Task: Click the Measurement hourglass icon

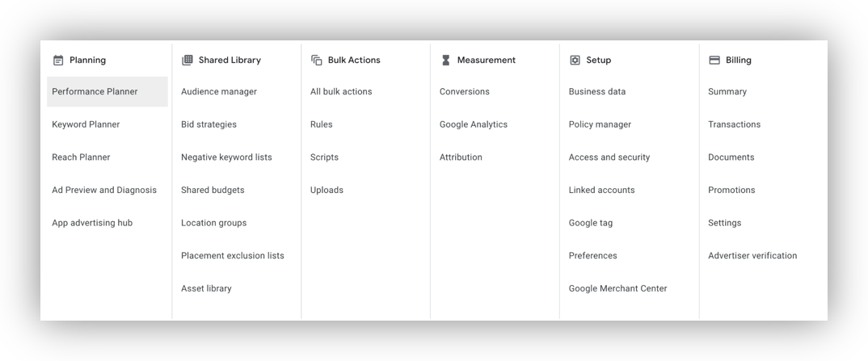Action: [446, 61]
